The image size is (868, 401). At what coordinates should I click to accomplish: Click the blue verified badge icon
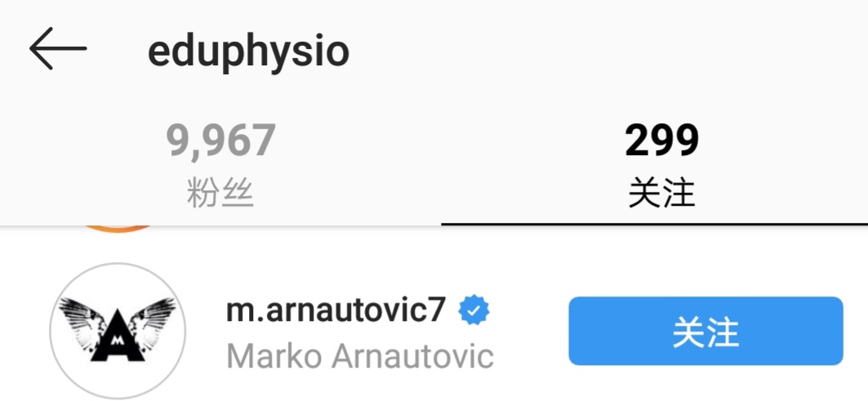click(474, 310)
